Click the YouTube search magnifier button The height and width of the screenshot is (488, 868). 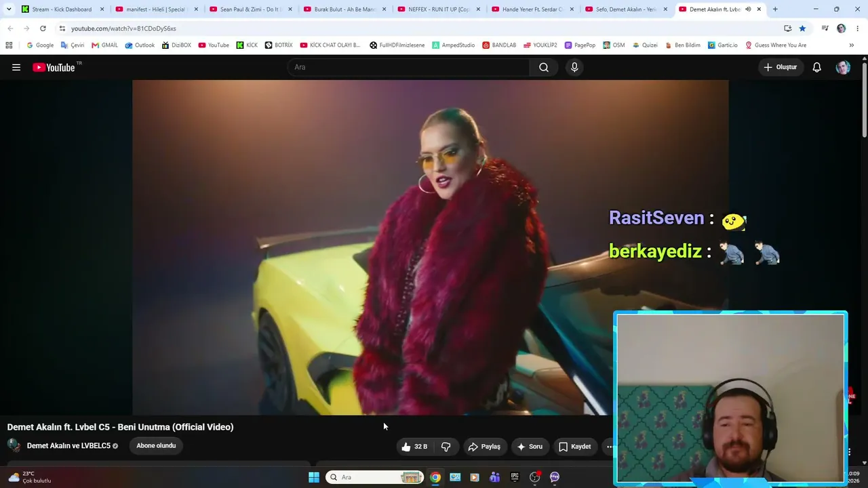(x=544, y=67)
